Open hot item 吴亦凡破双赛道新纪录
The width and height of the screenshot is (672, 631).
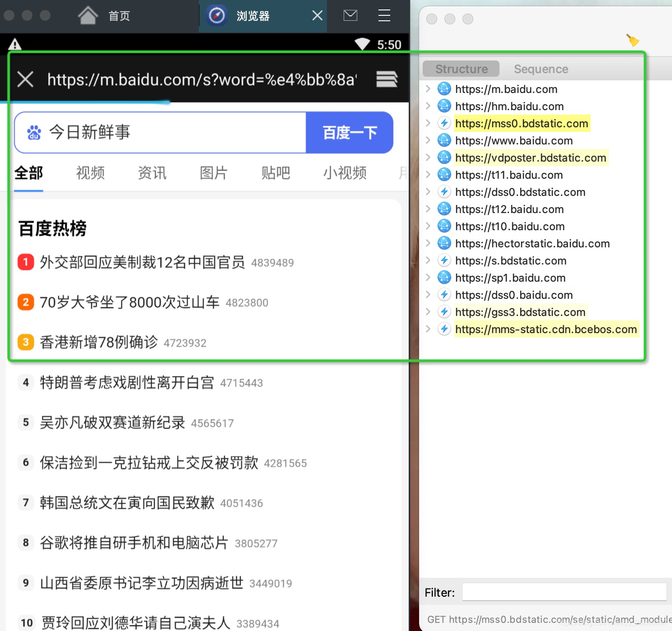click(112, 422)
